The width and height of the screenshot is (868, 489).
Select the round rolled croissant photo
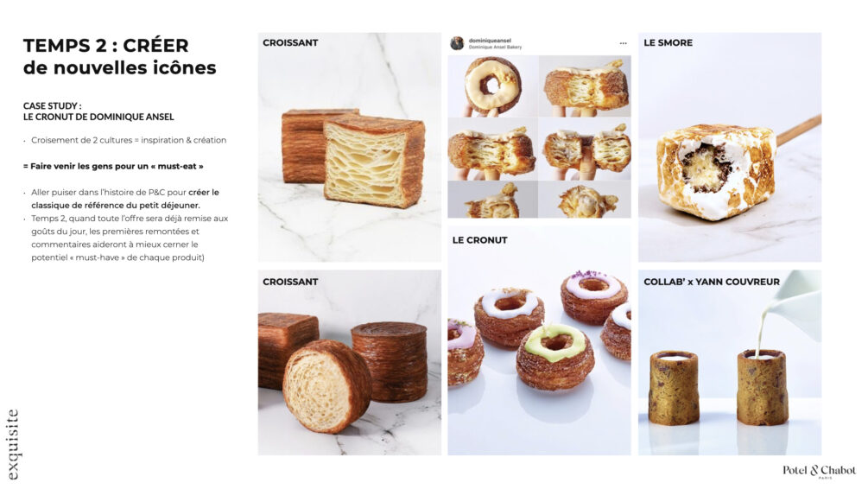click(x=350, y=363)
